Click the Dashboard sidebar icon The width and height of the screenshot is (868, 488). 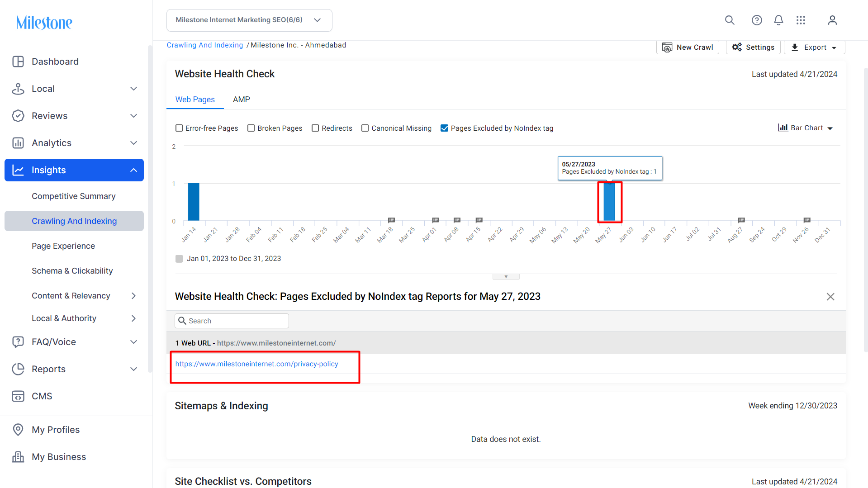(18, 62)
